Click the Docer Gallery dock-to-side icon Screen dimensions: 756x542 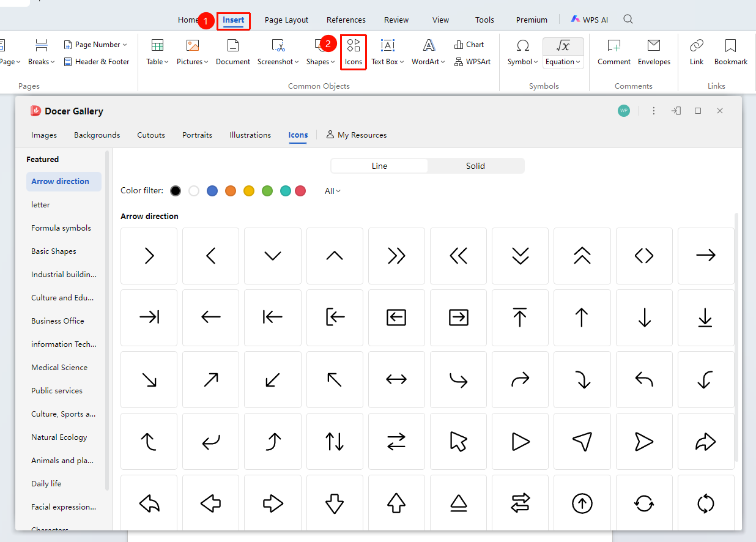676,111
